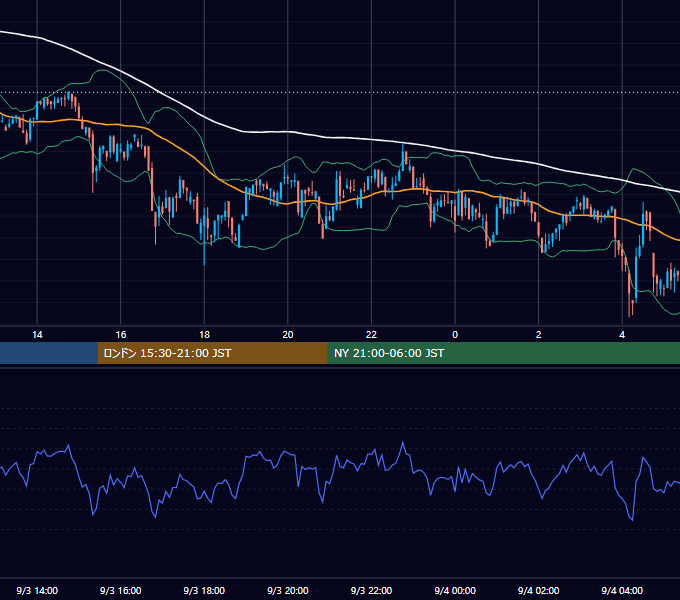This screenshot has height=600, width=680.
Task: Click the 9/4 04:00 time label
Action: [x=622, y=590]
